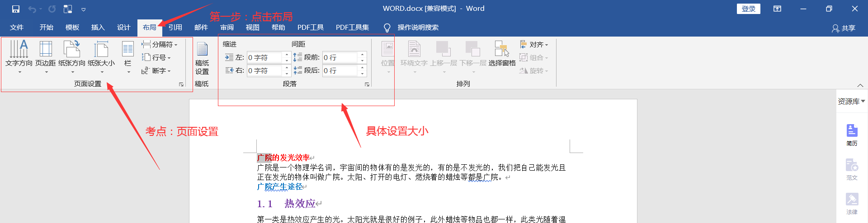This screenshot has width=868, height=223.
Task: Click the 登录 sign-in button
Action: coord(749,9)
